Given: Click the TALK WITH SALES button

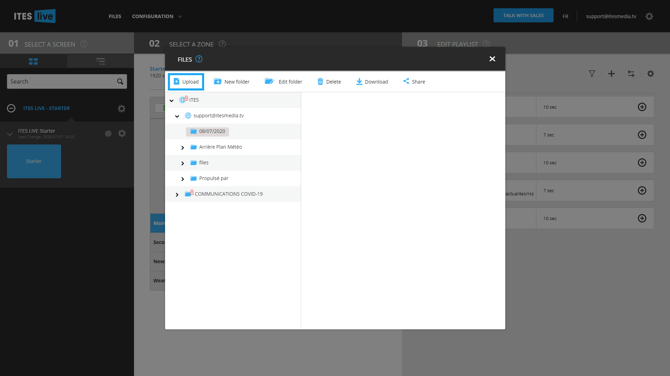Looking at the screenshot, I should click(x=523, y=15).
